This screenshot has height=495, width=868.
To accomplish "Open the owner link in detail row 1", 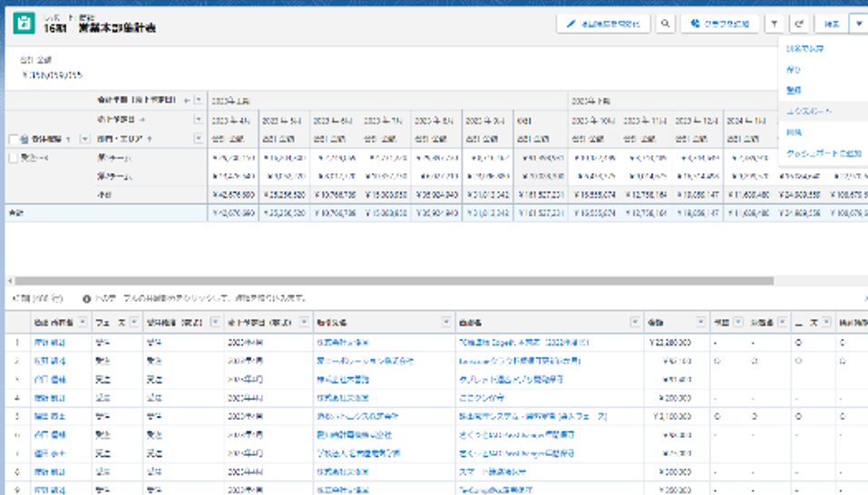I will [49, 343].
